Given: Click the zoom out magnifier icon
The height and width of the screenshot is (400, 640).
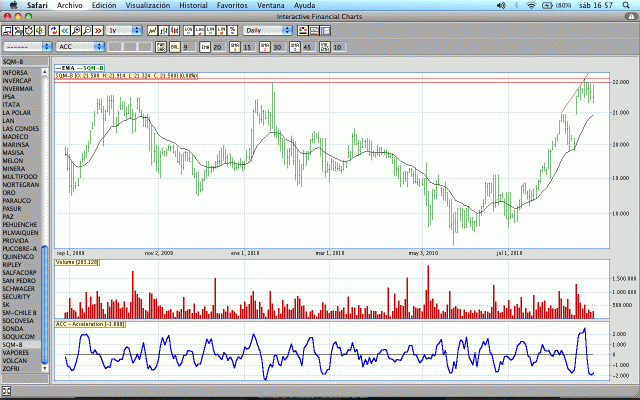Looking at the screenshot, I should (88, 31).
